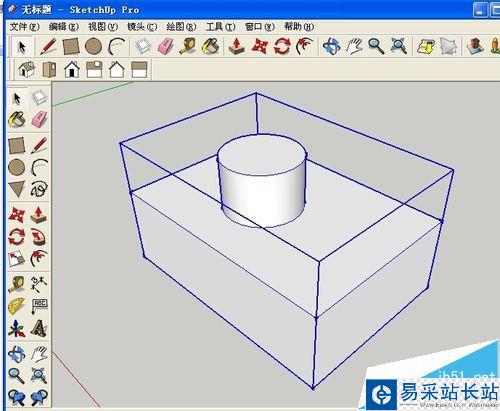Switch to the Iso view
Screen dimensions: 500x411
[x=26, y=70]
